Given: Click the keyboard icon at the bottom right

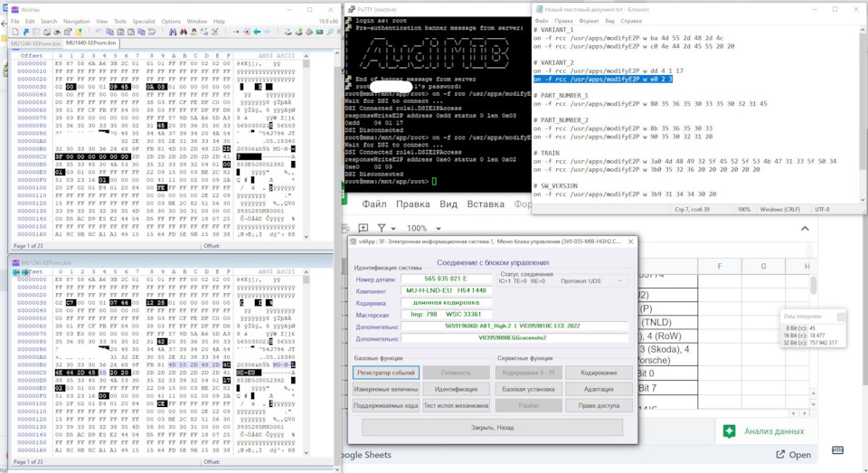Looking at the screenshot, I should point(837,450).
